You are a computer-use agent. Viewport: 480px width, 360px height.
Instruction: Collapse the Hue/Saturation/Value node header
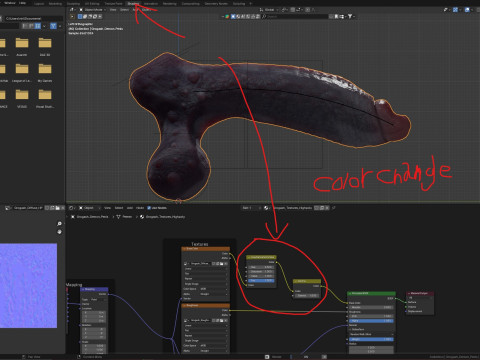pyautogui.click(x=249, y=257)
